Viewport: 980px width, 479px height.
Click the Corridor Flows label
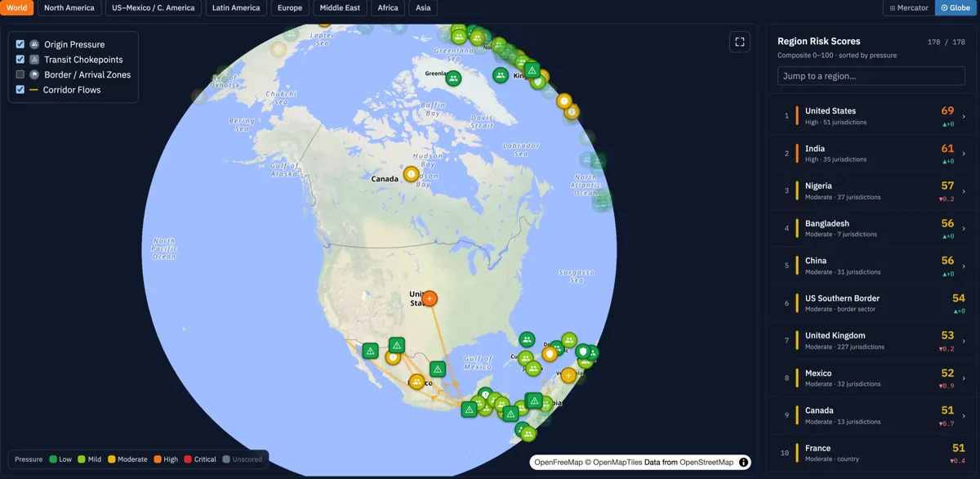(72, 90)
